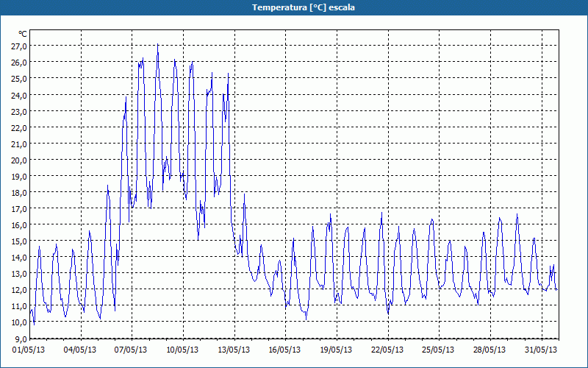Click the °C unit label
The width and height of the screenshot is (588, 368).
pyautogui.click(x=23, y=34)
